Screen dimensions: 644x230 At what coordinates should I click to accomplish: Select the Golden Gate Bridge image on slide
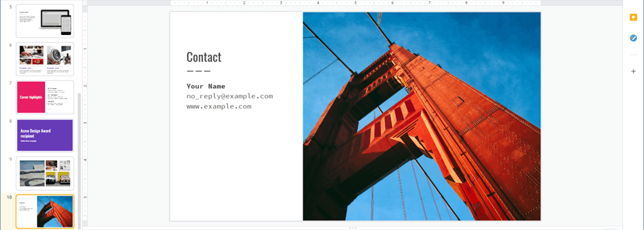422,116
